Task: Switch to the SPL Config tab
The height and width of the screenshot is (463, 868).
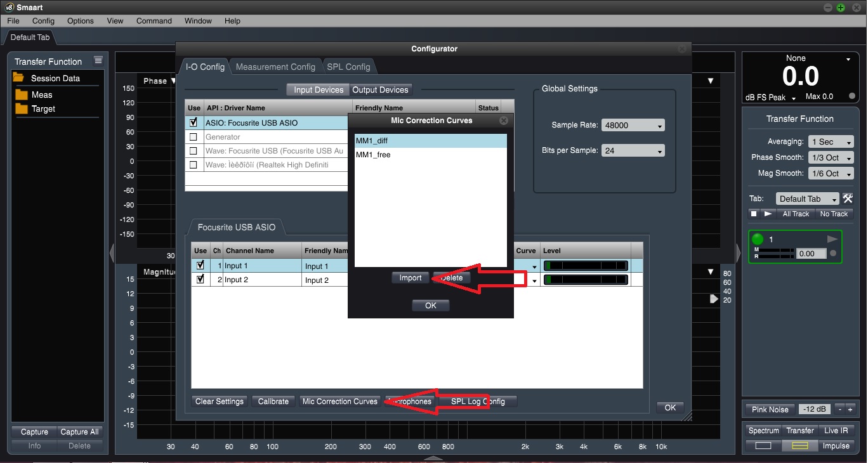Action: point(348,67)
